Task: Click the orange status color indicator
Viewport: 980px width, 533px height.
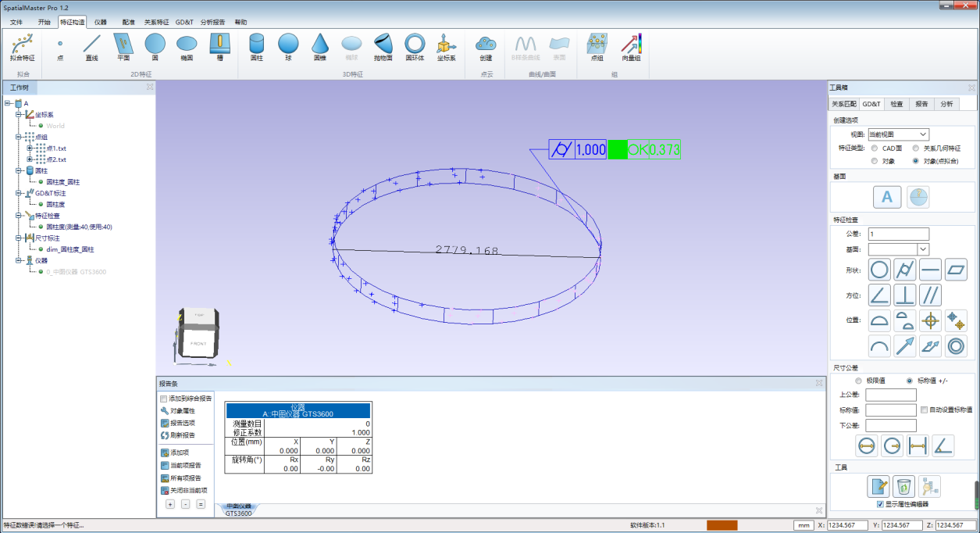Action: pos(722,525)
